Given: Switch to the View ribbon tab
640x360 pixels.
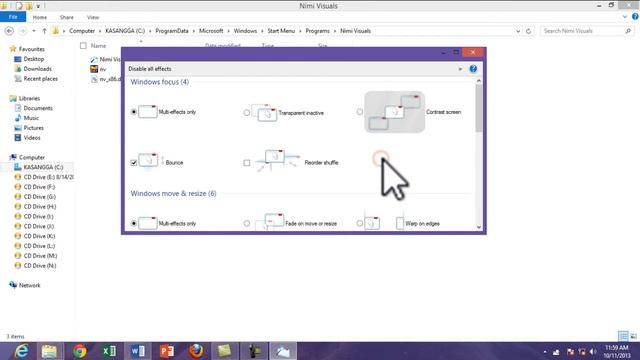Looking at the screenshot, I should [x=93, y=17].
